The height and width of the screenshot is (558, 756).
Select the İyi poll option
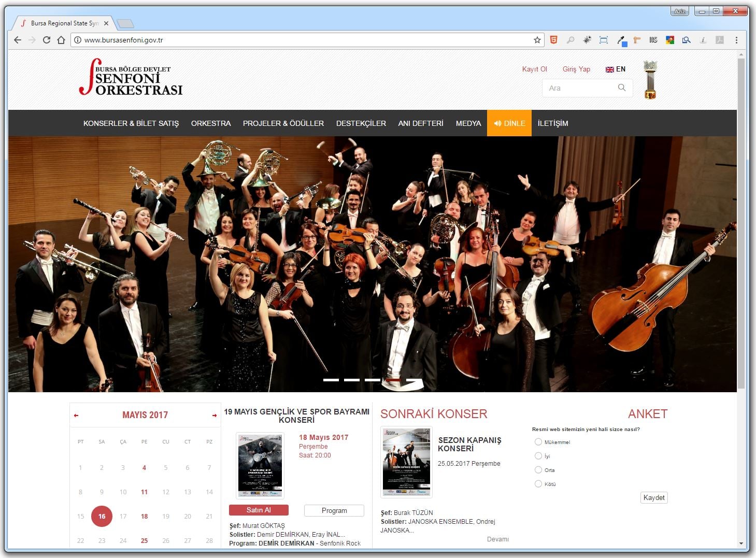[538, 456]
